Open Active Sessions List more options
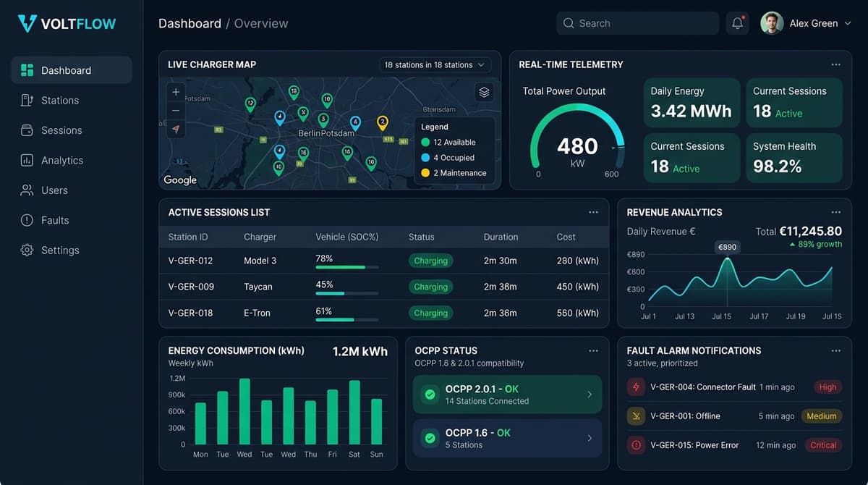 pos(593,212)
